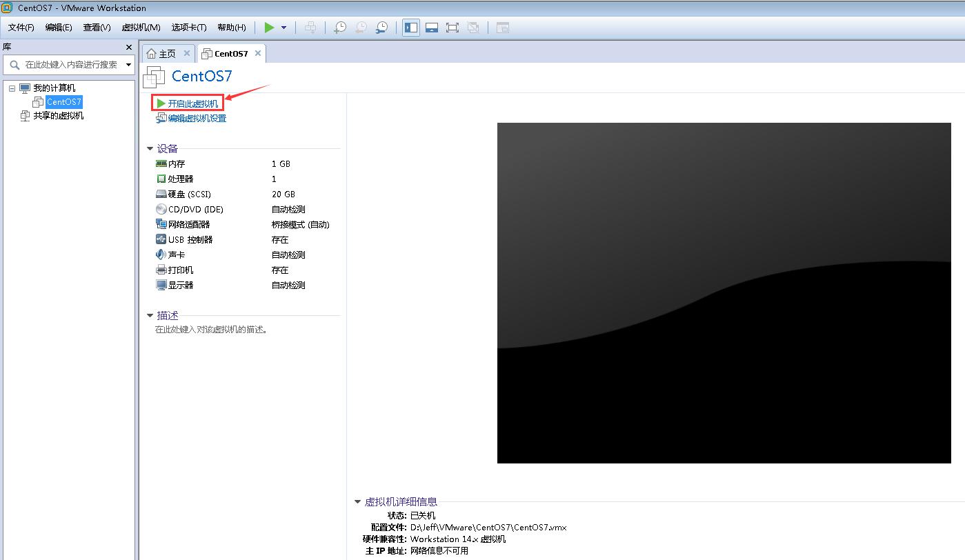Click the 声卡 sound card icon
This screenshot has width=965, height=560.
[161, 254]
